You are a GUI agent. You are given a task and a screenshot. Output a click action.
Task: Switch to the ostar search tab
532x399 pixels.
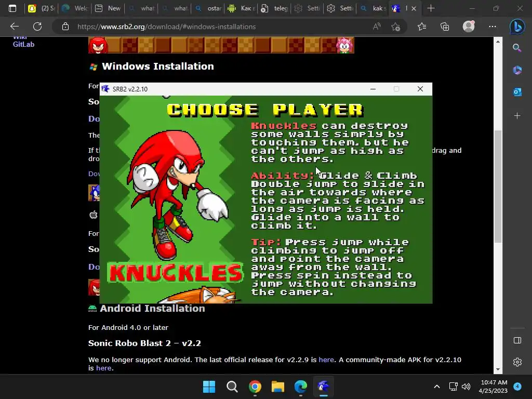click(x=208, y=8)
